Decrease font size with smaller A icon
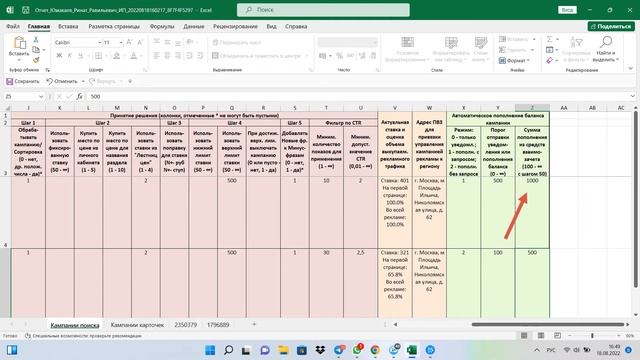Viewport: 640px width, 360px height. pos(140,42)
